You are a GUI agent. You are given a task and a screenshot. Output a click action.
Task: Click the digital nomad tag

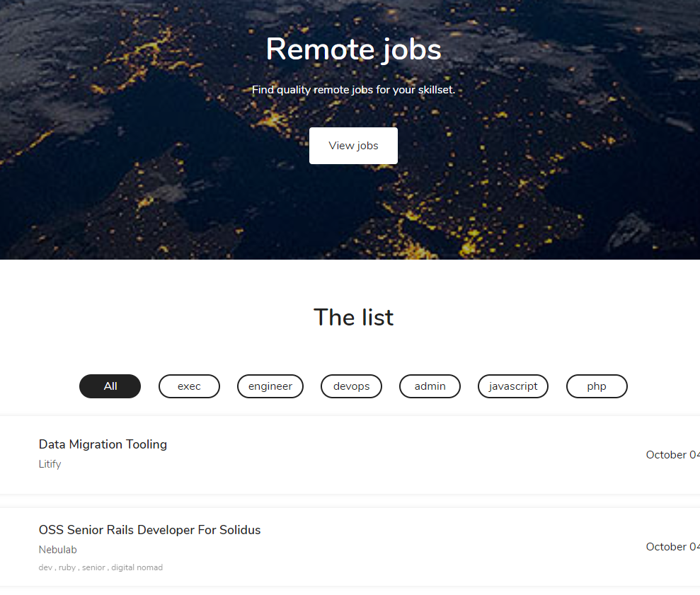coord(137,567)
